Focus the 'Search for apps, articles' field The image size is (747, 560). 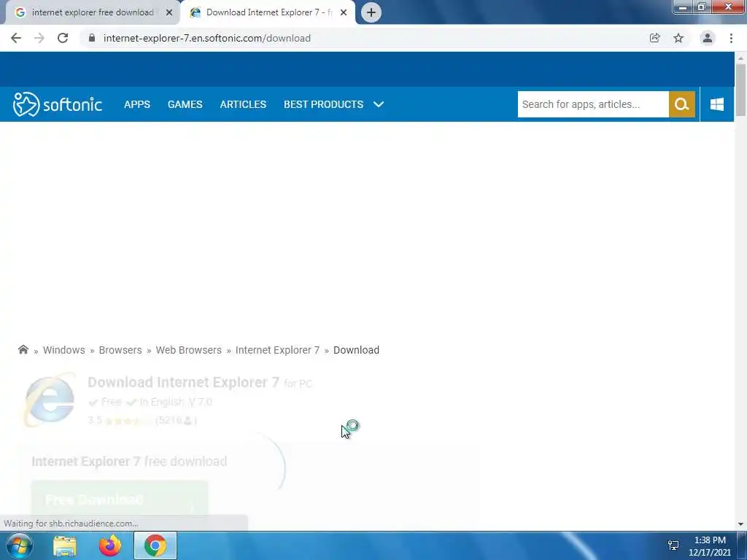tap(593, 104)
